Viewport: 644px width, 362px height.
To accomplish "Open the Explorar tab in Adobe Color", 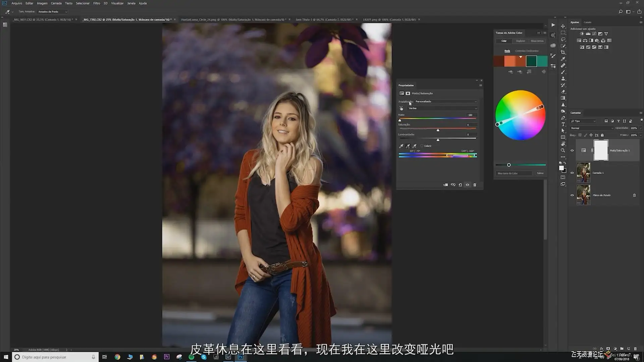I will point(521,41).
